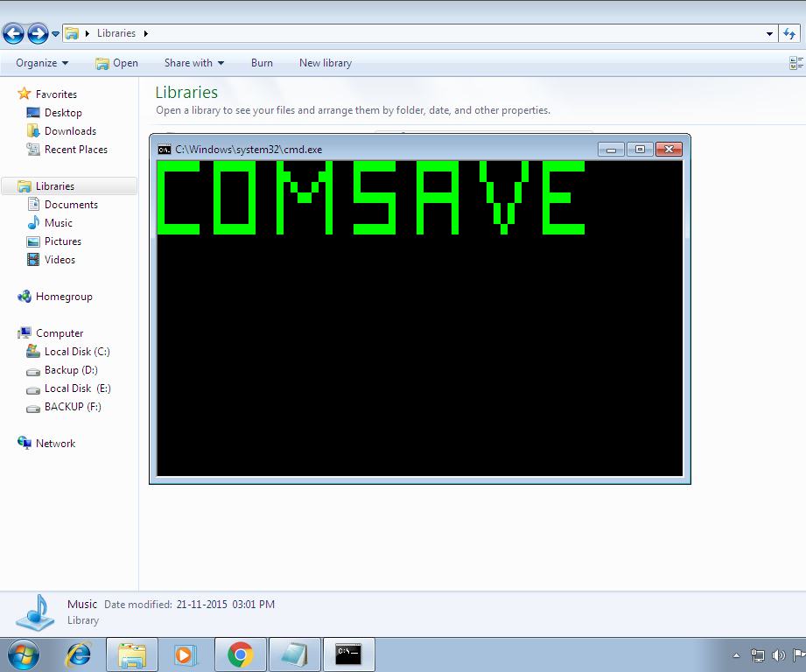The image size is (806, 672).
Task: Click the Start button
Action: (x=22, y=654)
